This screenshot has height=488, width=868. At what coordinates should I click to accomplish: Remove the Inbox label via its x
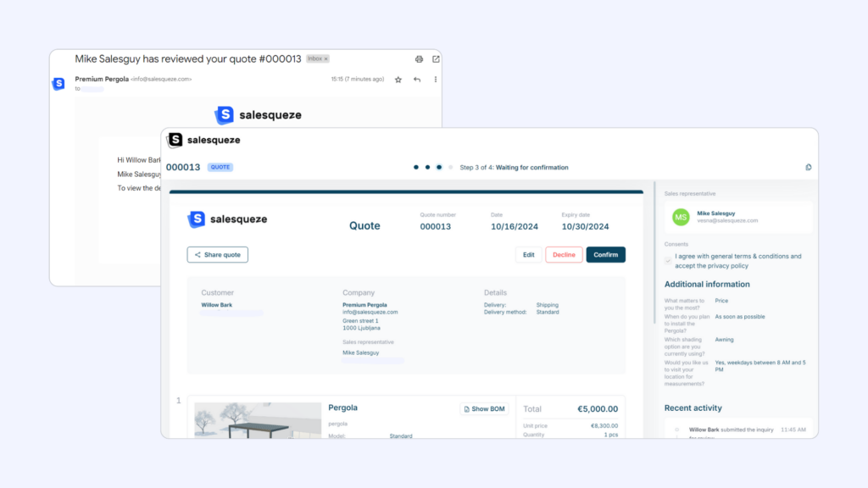click(x=326, y=58)
